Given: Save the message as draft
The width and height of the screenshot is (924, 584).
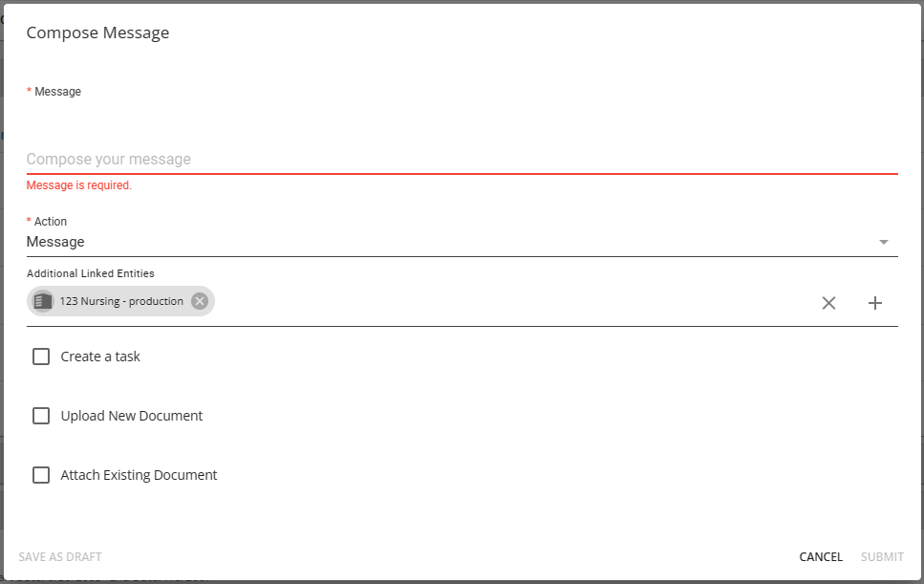Looking at the screenshot, I should [60, 557].
